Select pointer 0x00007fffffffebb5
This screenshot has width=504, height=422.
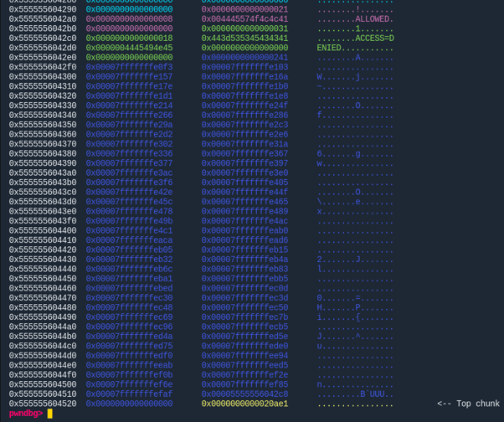[244, 279]
